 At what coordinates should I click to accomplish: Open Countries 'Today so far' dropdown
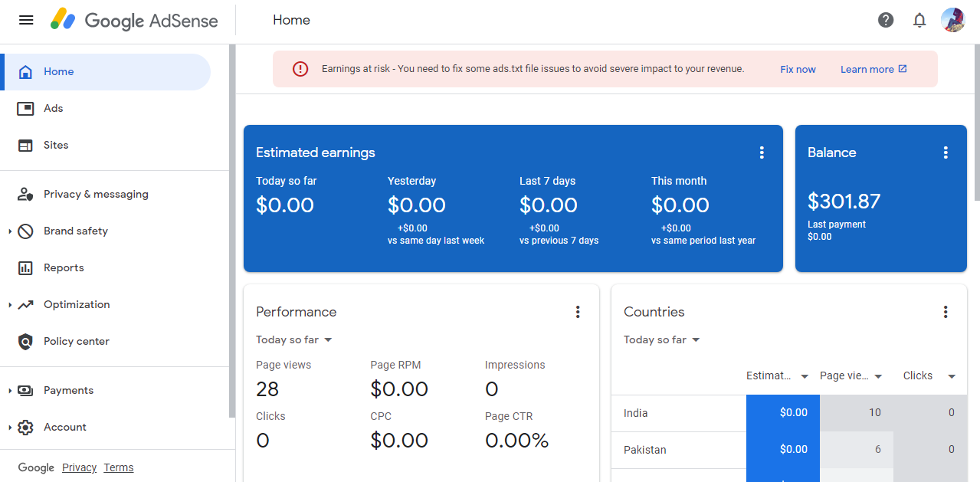[662, 339]
